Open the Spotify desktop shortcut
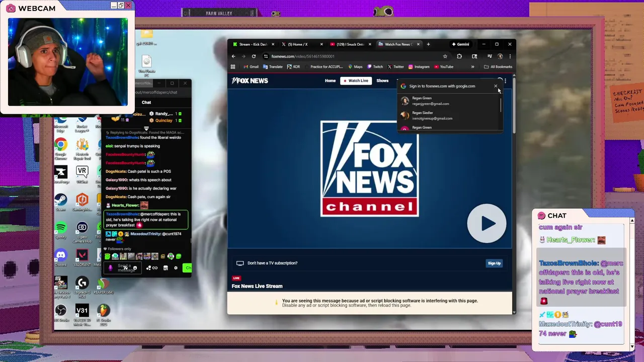Image resolution: width=644 pixels, height=362 pixels. click(x=61, y=231)
